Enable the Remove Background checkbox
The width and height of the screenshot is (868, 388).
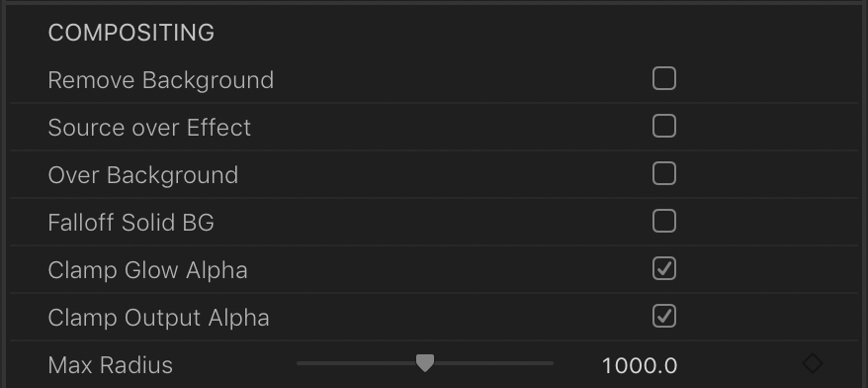coord(663,79)
